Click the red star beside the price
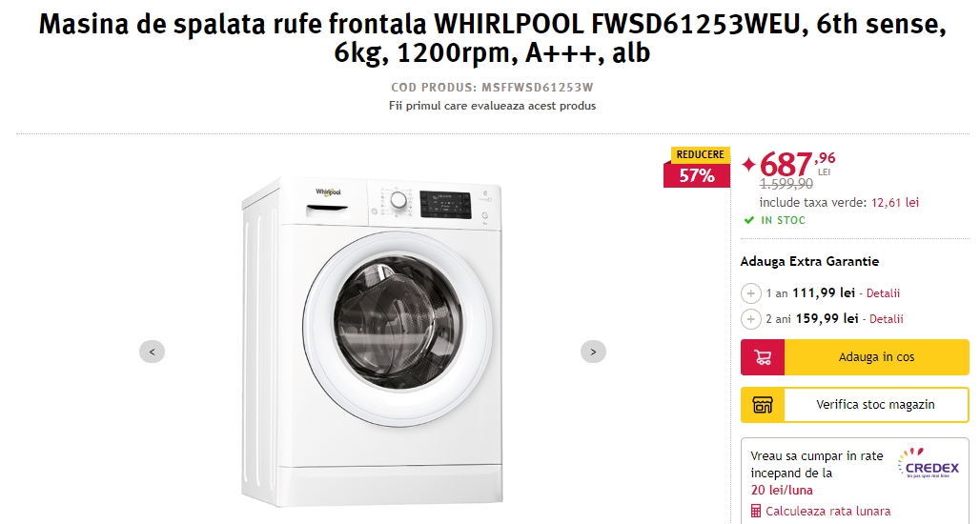This screenshot has height=524, width=980. 748,164
